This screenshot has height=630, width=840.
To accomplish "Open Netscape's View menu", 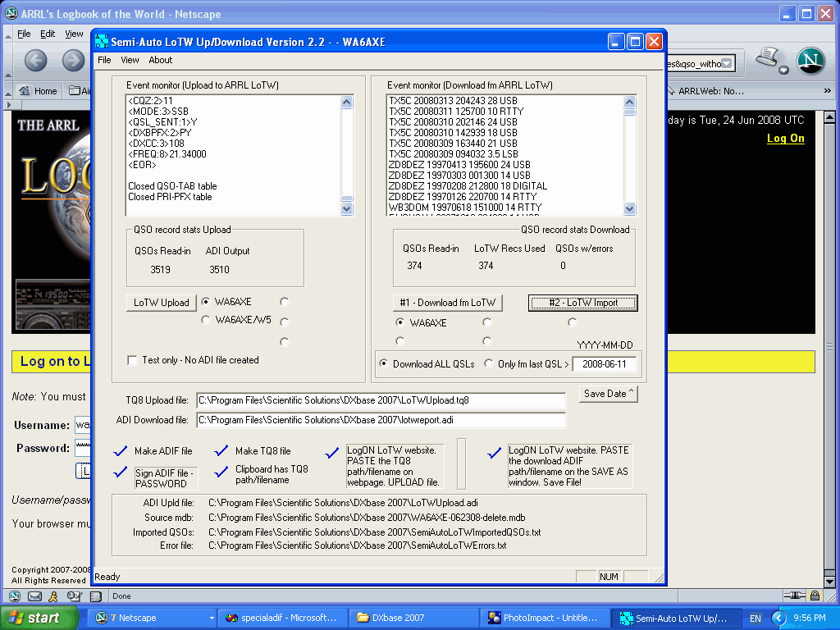I will point(74,34).
